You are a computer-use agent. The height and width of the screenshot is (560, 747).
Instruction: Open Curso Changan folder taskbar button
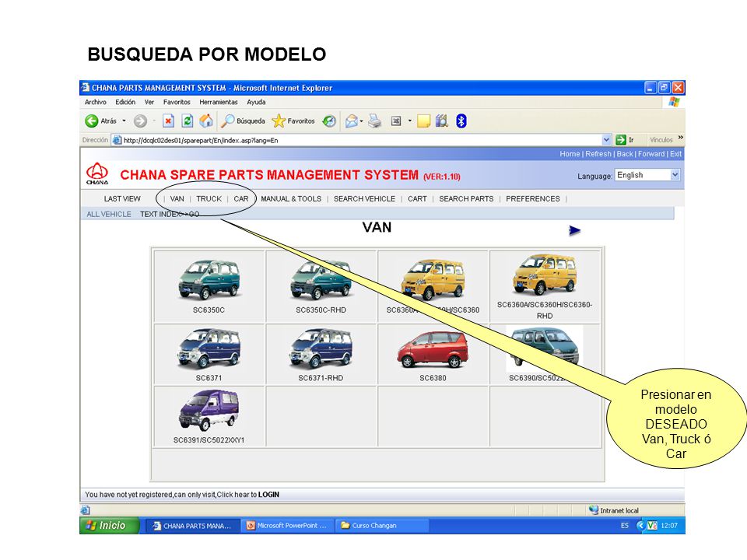381,526
